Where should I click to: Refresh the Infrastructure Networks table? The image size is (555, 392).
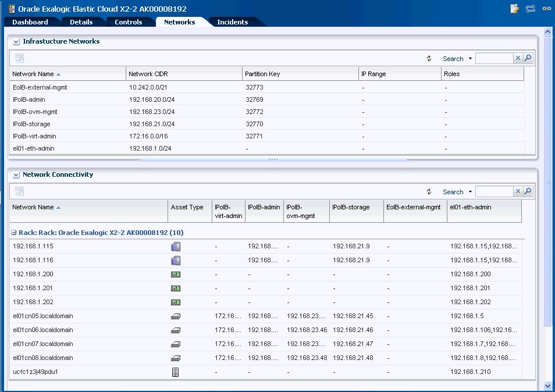(429, 59)
